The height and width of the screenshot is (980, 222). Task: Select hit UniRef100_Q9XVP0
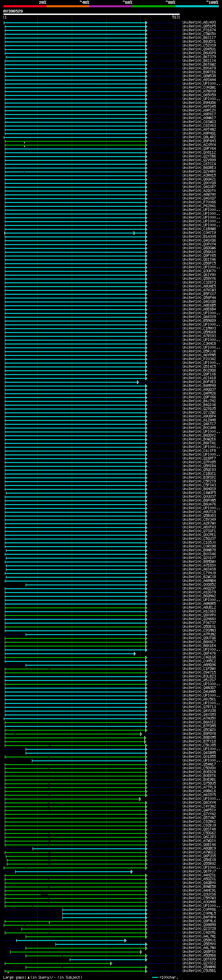[x=199, y=615]
